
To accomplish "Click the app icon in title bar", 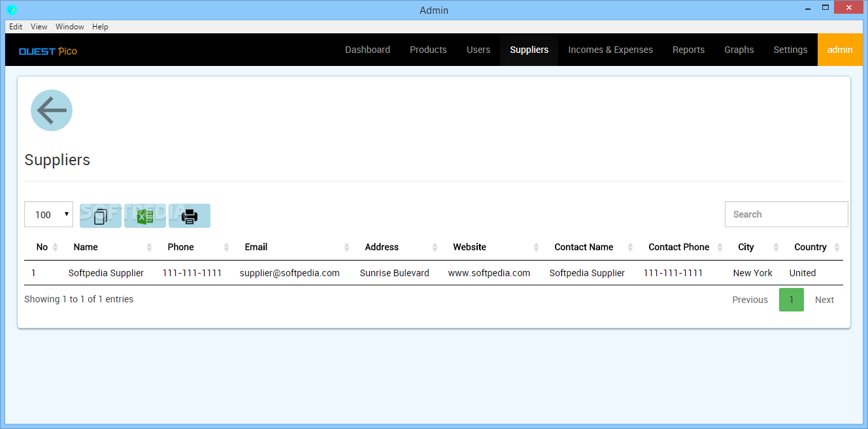I will tap(11, 10).
